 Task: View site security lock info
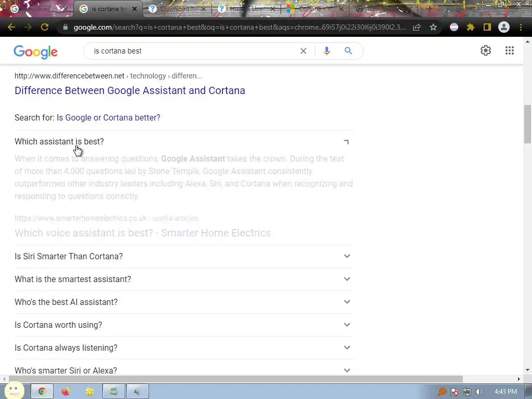pos(65,27)
